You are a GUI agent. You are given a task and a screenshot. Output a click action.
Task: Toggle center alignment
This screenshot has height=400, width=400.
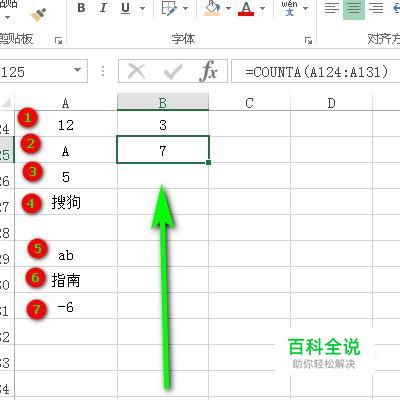pyautogui.click(x=354, y=9)
